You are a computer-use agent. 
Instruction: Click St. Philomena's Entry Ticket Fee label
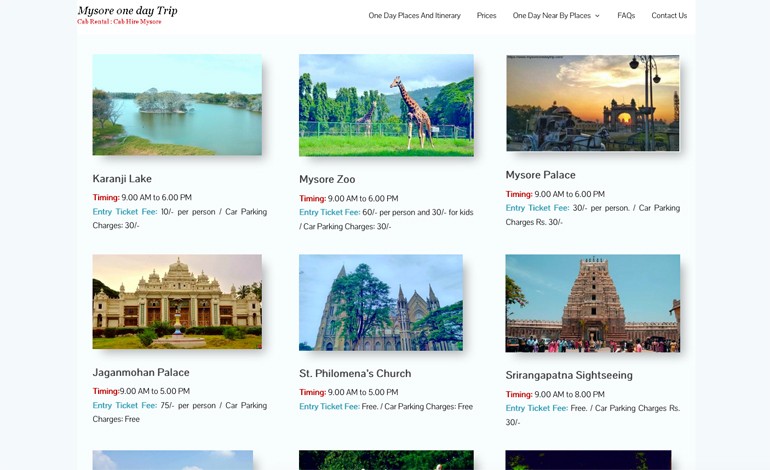click(330, 406)
